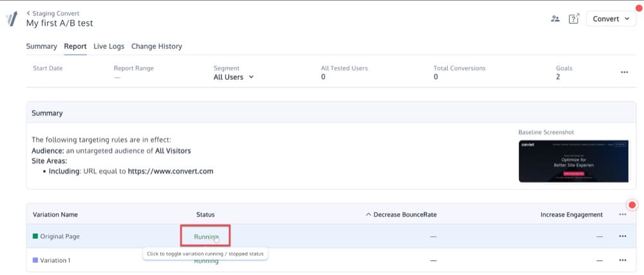Click the Convert logo icon
644x275 pixels.
pyautogui.click(x=11, y=19)
